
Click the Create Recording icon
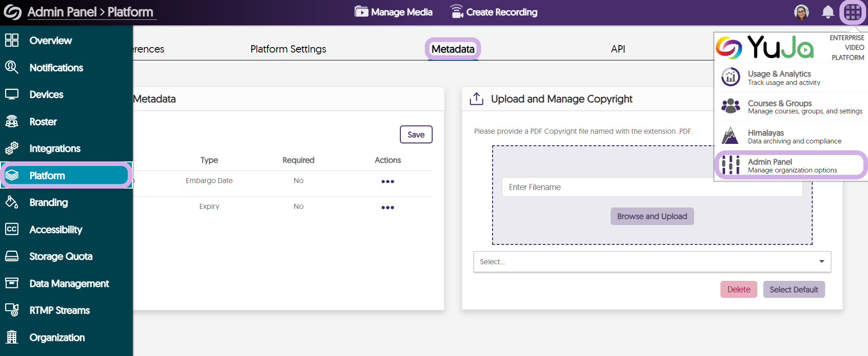(457, 12)
